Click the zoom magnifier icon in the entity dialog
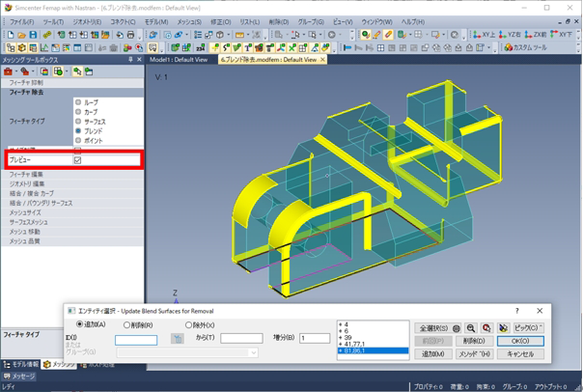The height and width of the screenshot is (392, 583). [471, 328]
